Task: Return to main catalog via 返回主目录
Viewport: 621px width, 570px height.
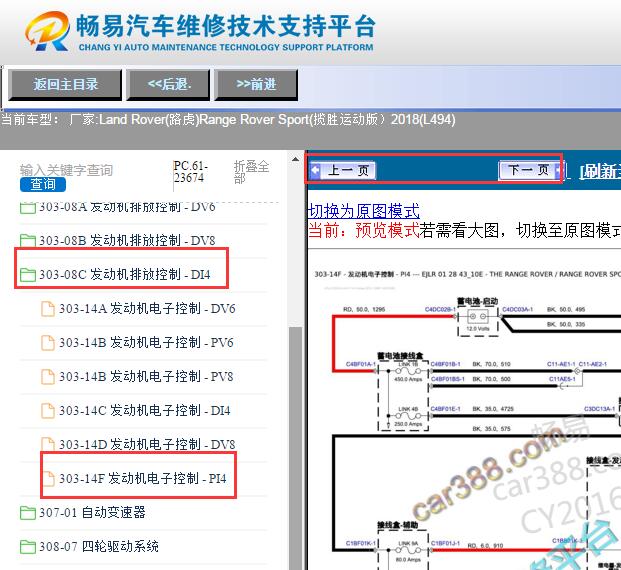Action: coord(65,84)
